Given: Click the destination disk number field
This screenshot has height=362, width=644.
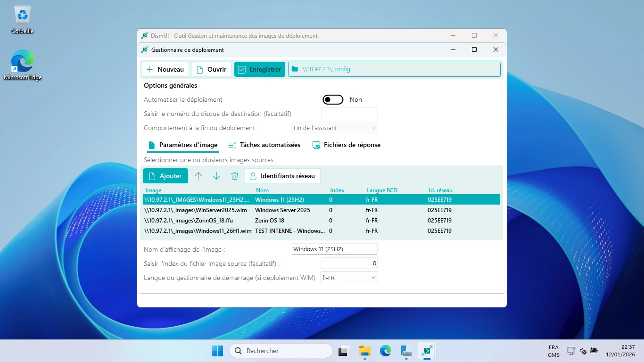Looking at the screenshot, I should point(349,114).
